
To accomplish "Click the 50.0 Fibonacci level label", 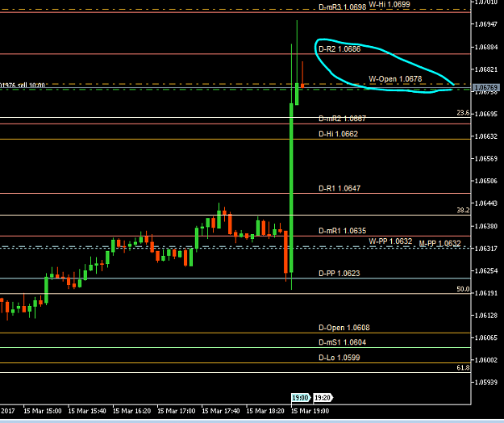I will click(463, 289).
